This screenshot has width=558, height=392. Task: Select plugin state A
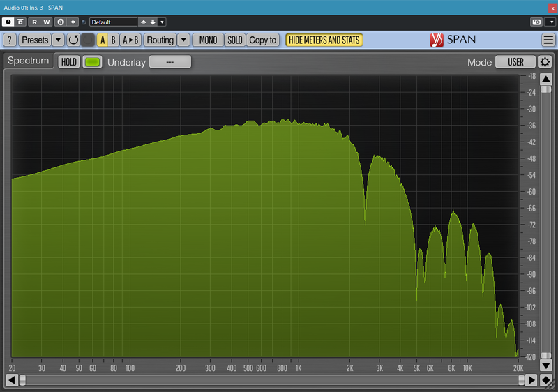point(103,40)
